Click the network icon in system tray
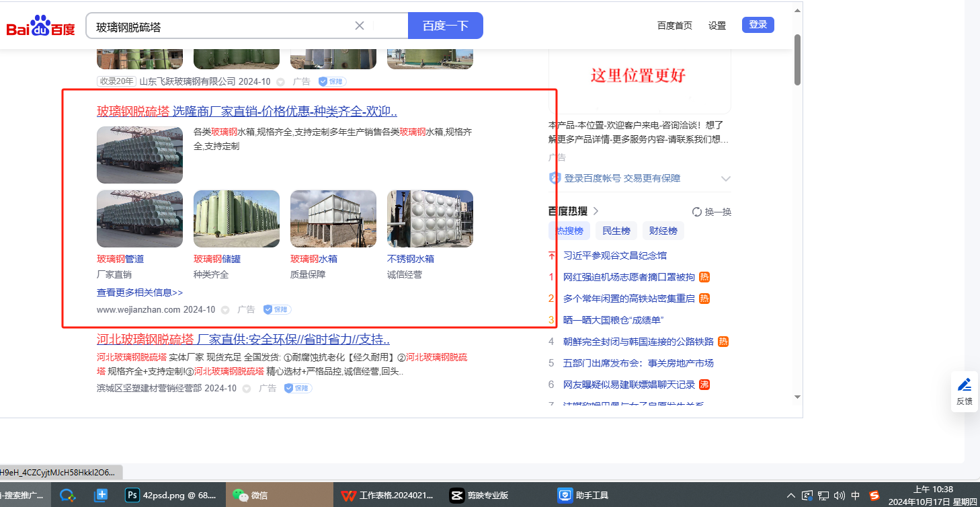 [823, 496]
